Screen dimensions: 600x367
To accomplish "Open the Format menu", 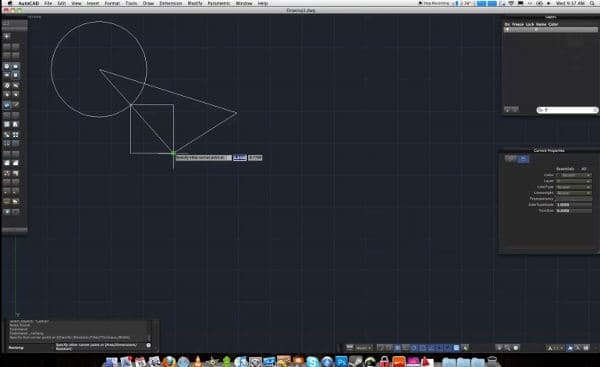I will click(112, 3).
